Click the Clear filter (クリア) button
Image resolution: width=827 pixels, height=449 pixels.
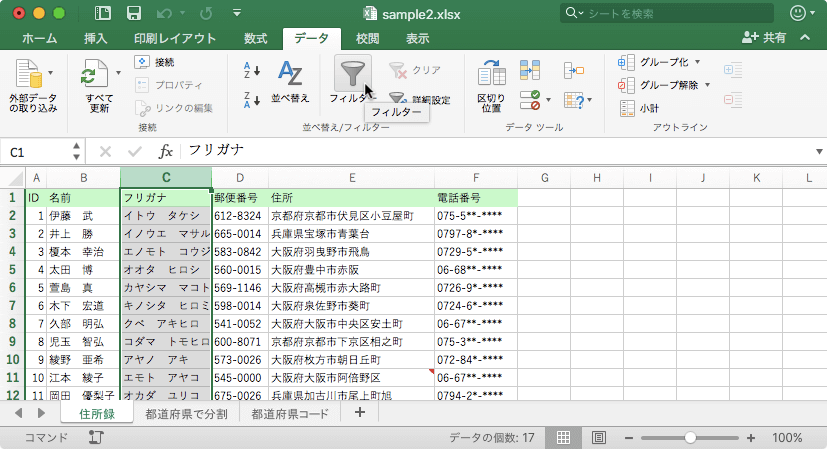[x=415, y=70]
